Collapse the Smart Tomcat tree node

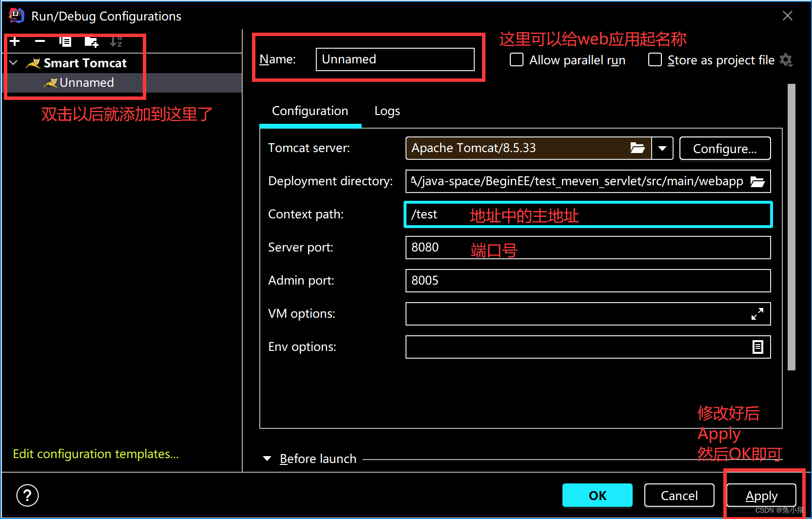(14, 63)
